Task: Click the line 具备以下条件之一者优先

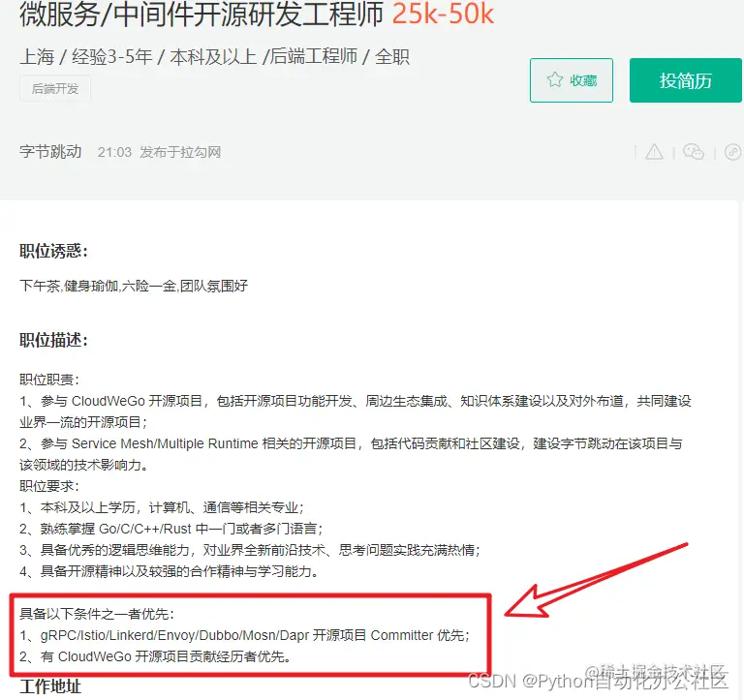Action: tap(97, 614)
